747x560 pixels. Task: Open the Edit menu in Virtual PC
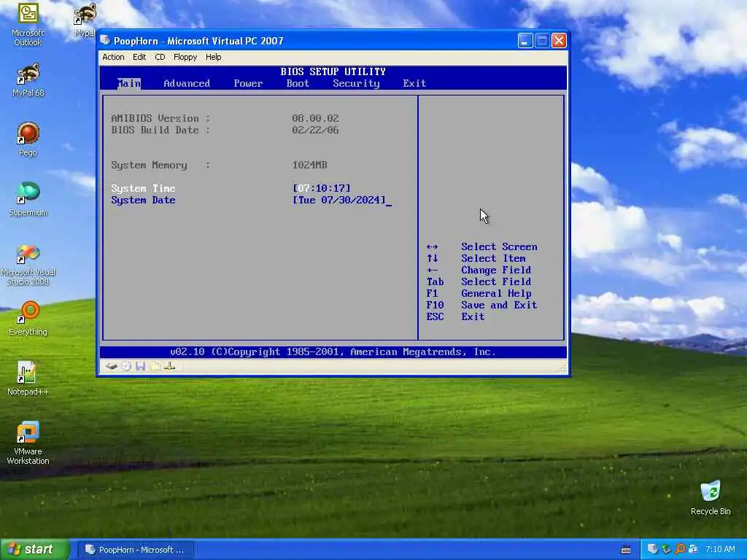[139, 57]
